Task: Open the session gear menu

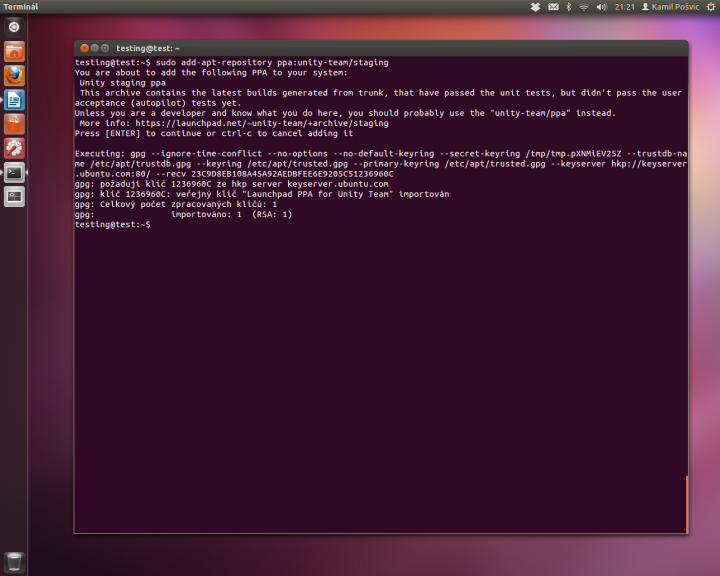Action: 711,7
